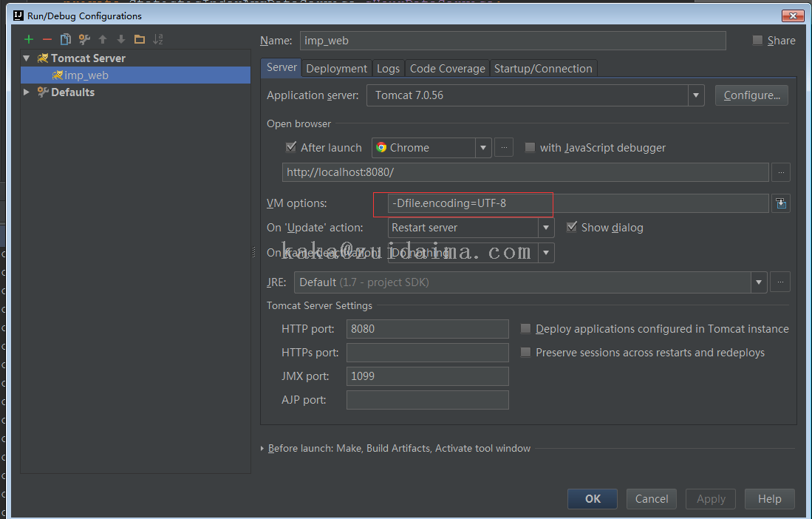The image size is (812, 519).
Task: Check Preserve sessions across restarts and redeploys
Action: click(x=525, y=353)
